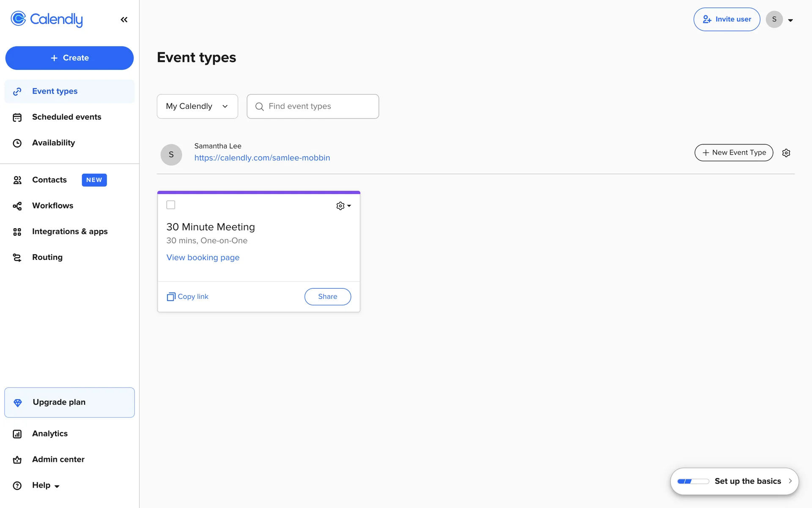The width and height of the screenshot is (812, 508).
Task: Collapse the sidebar with double-chevron icon
Action: click(124, 19)
